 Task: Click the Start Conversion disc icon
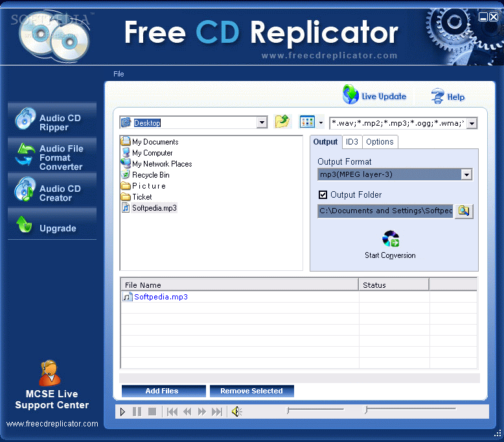point(391,239)
